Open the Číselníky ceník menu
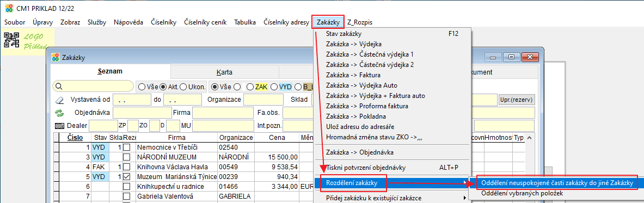This screenshot has width=644, height=203. (205, 22)
